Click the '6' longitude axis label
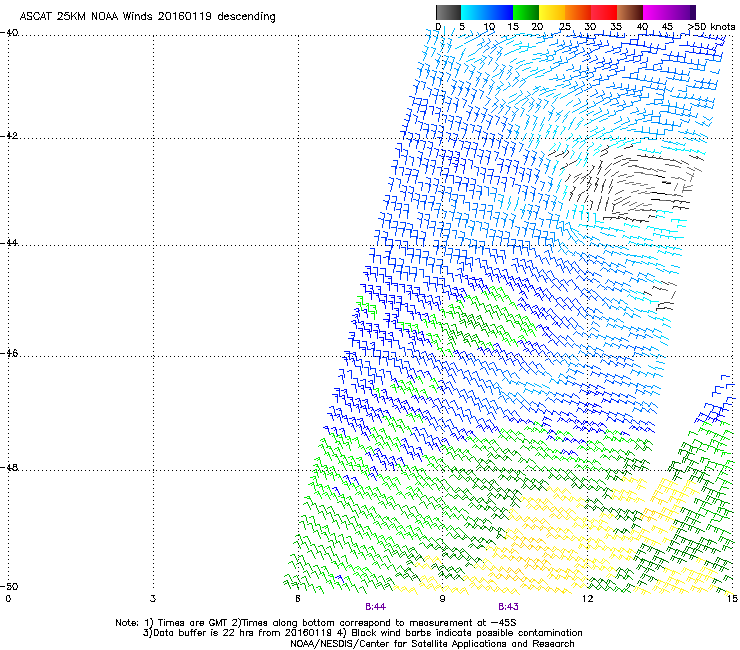 point(298,599)
